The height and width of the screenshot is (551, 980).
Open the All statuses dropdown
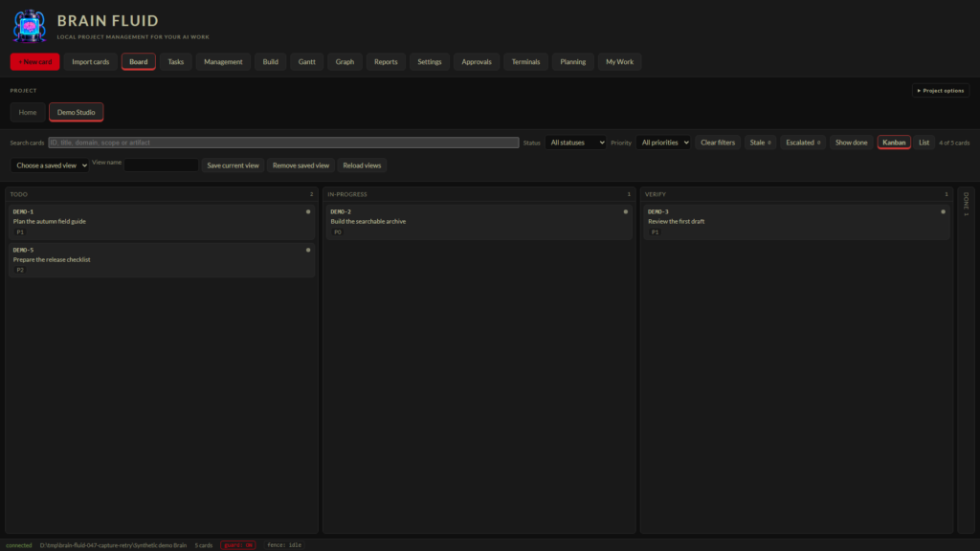pos(575,143)
